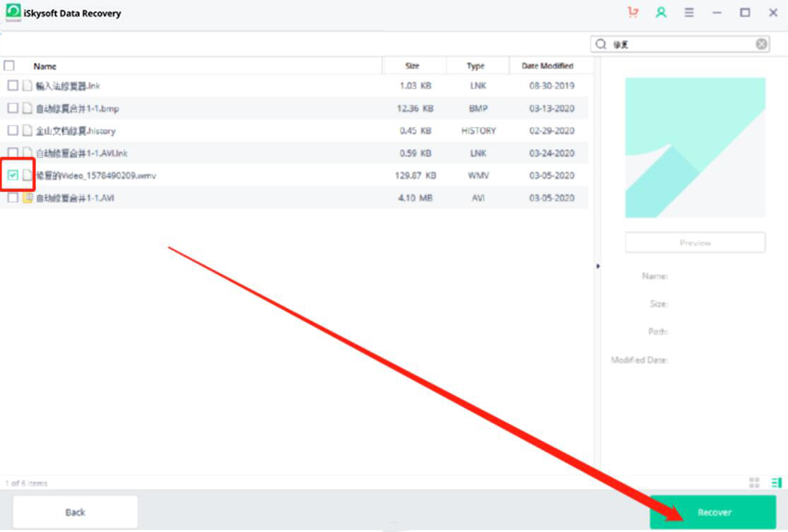Screen dimensions: 788x532
Task: Select the file name ending .history
Action: point(76,131)
